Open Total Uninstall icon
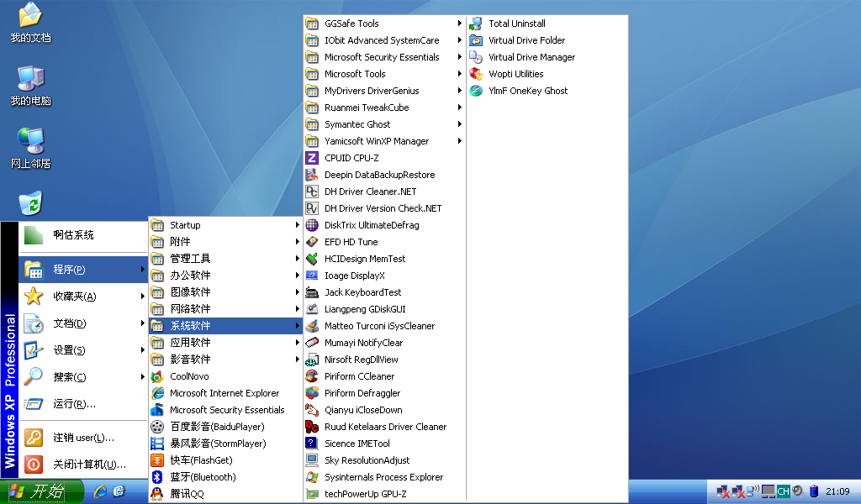 point(476,24)
